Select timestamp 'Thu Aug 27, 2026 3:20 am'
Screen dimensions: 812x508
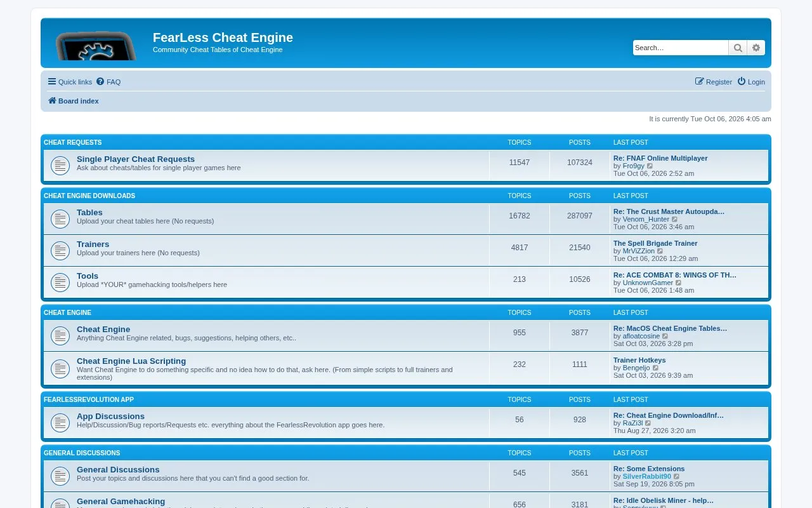654,431
